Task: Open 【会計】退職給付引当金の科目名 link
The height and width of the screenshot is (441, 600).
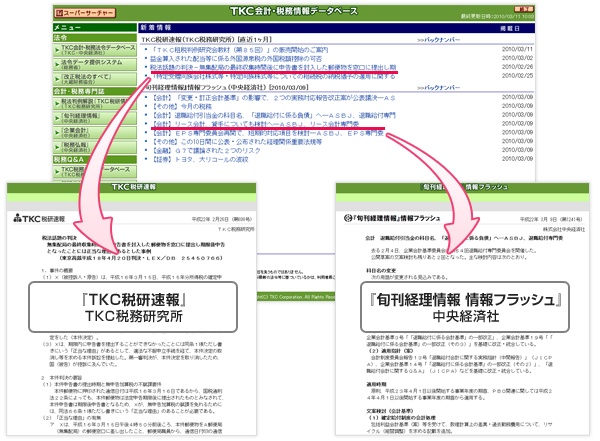Action: pos(274,115)
